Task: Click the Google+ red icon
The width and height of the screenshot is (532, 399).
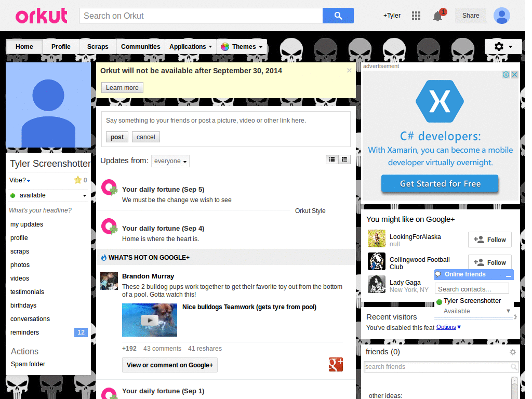Action: [x=336, y=364]
